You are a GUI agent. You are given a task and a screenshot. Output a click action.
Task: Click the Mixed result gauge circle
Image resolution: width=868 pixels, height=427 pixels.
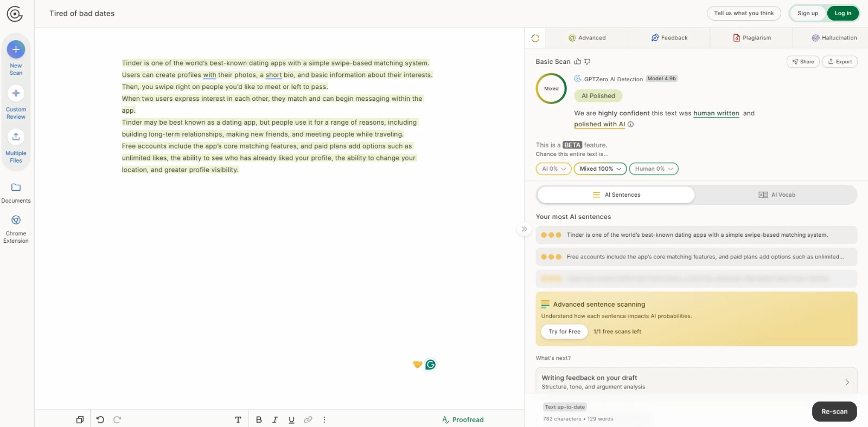tap(551, 89)
